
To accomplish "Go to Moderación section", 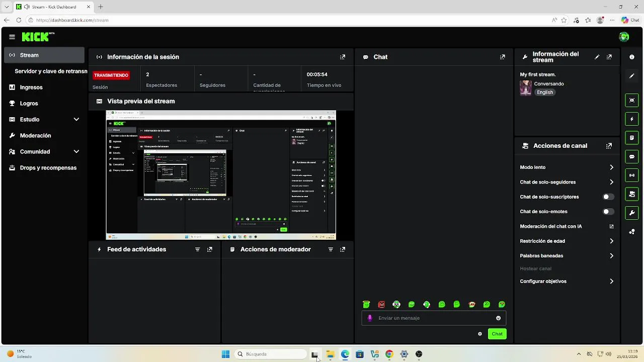I will point(35,136).
